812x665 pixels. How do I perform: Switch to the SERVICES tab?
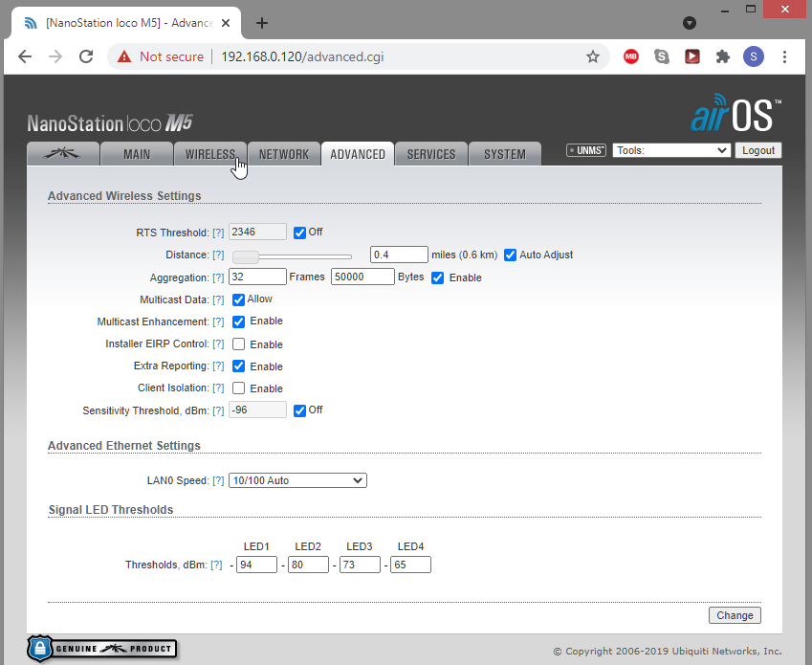[430, 154]
